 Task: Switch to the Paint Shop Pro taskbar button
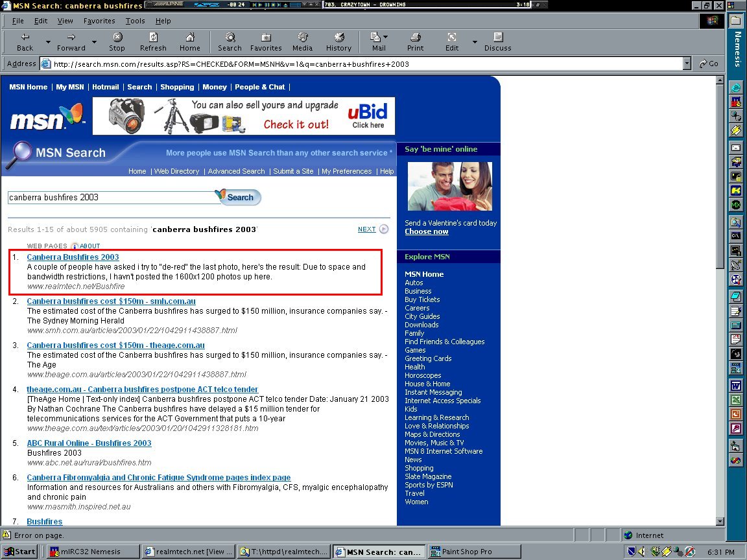[x=475, y=552]
